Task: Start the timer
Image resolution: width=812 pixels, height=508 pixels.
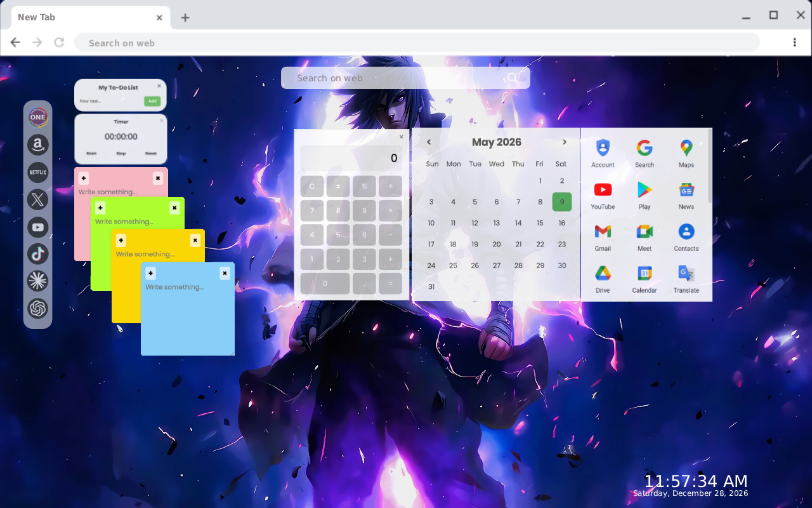Action: click(x=91, y=154)
